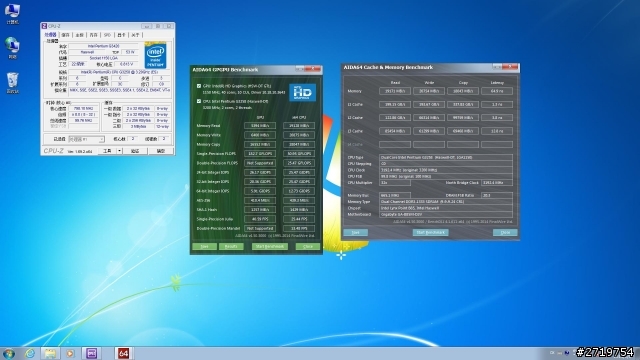Viewport: 640px width, 360px height.
Task: Click L3 Cache Read value field
Action: pyautogui.click(x=395, y=131)
